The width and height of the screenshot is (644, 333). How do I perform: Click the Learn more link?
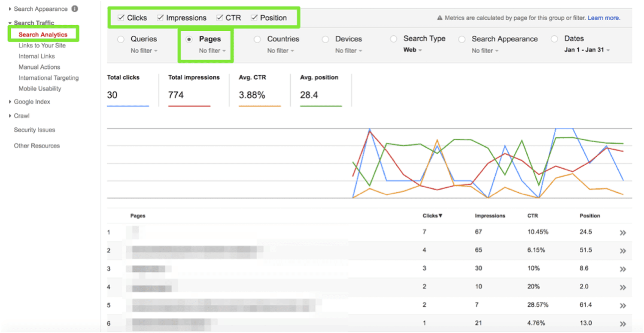(604, 18)
